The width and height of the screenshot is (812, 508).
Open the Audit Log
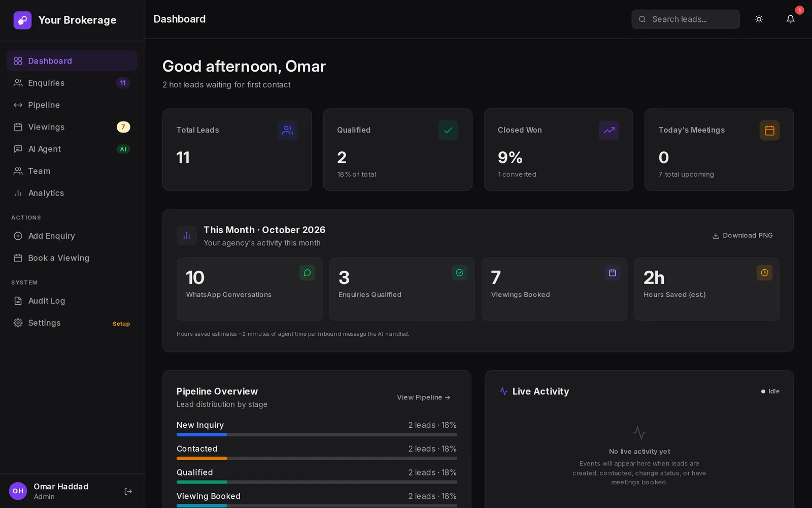click(x=72, y=301)
